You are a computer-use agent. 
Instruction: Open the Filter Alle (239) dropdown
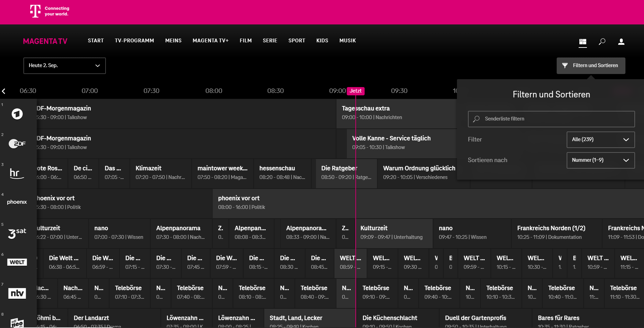[x=600, y=140]
